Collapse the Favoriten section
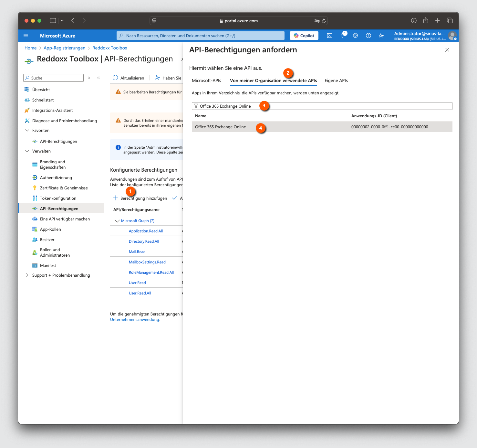The image size is (477, 448). 27,131
